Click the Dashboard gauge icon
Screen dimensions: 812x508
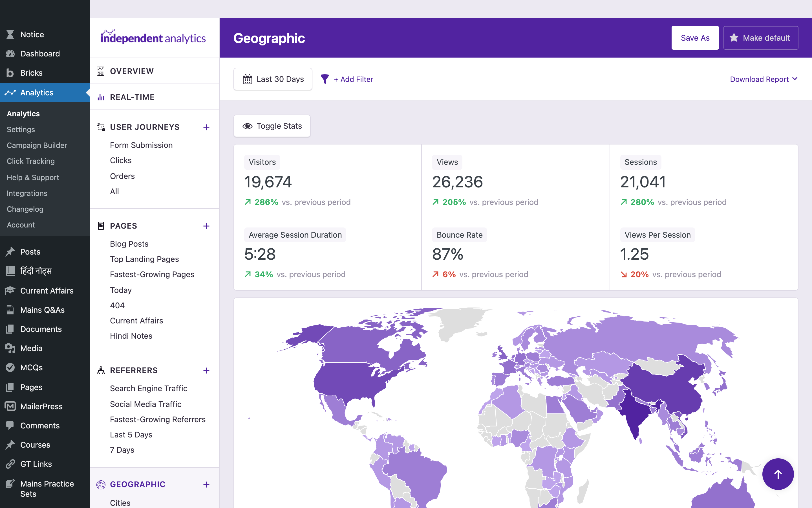tap(10, 53)
